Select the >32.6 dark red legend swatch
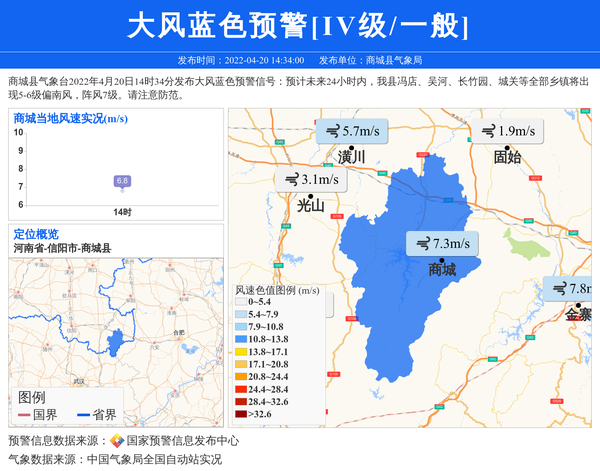This screenshot has height=471, width=600. (240, 414)
